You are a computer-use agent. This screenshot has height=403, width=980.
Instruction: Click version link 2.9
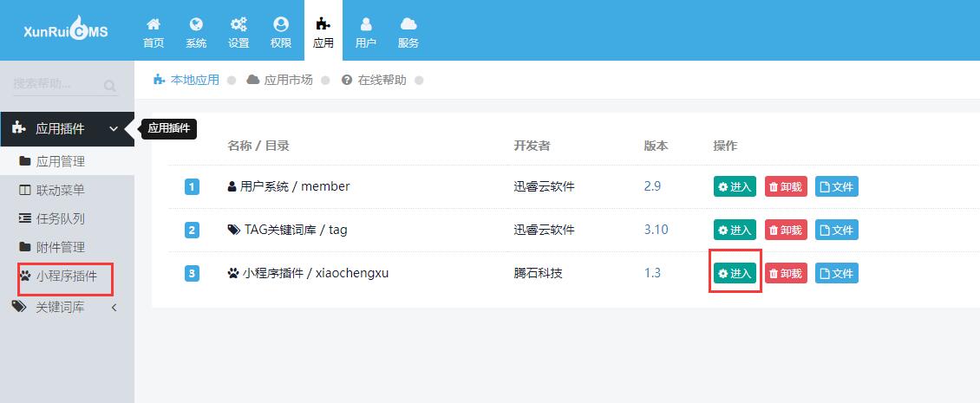click(x=652, y=186)
